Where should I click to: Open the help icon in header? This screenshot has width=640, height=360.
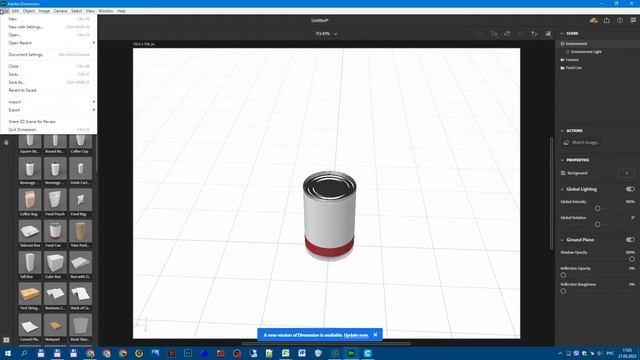coord(620,20)
